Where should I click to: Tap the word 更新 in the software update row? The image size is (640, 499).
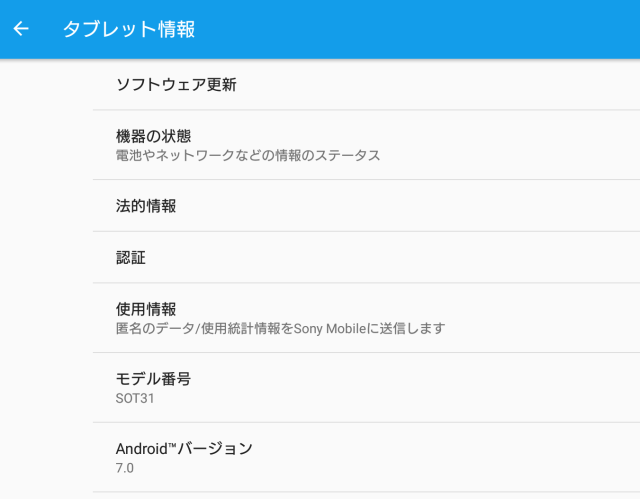(222, 84)
